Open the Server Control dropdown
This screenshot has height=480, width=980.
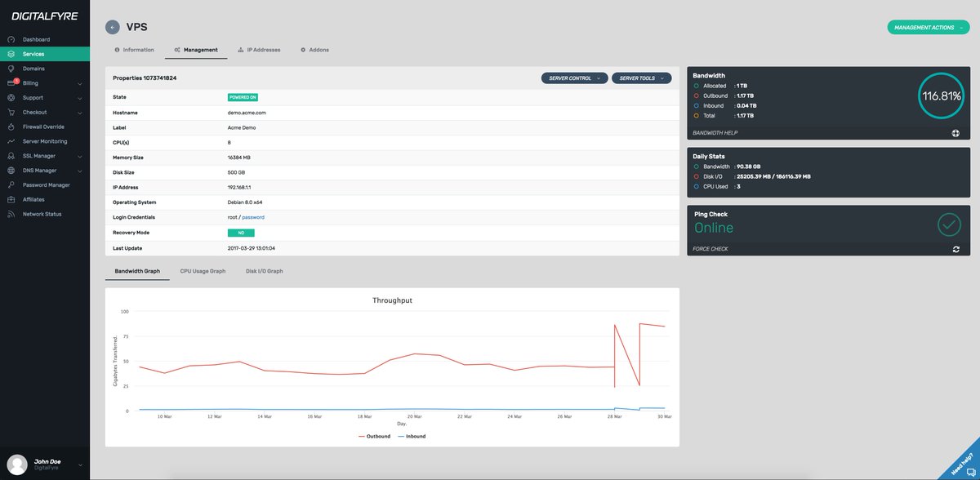pos(574,78)
